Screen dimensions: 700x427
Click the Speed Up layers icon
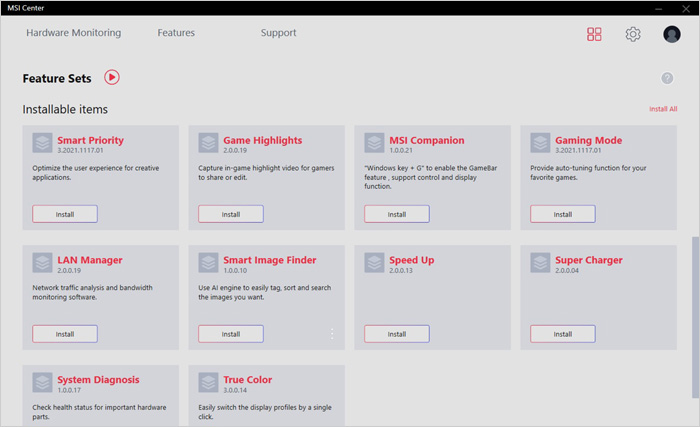pyautogui.click(x=374, y=263)
